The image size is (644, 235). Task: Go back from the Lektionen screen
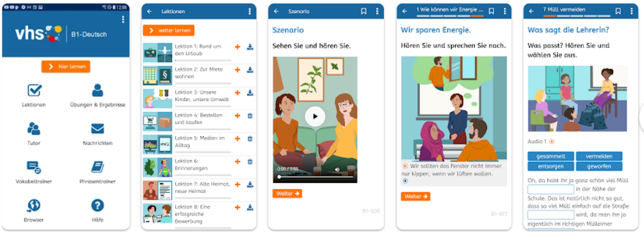coord(149,11)
